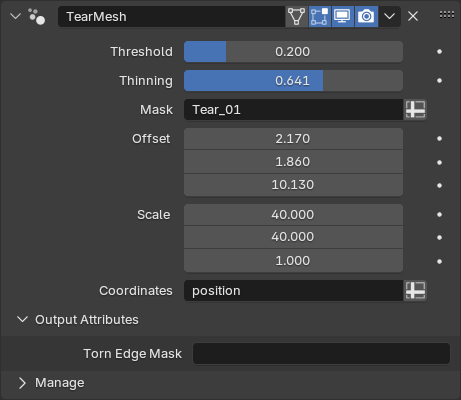
Task: Click the animate dot next to Thinning
Action: click(439, 81)
